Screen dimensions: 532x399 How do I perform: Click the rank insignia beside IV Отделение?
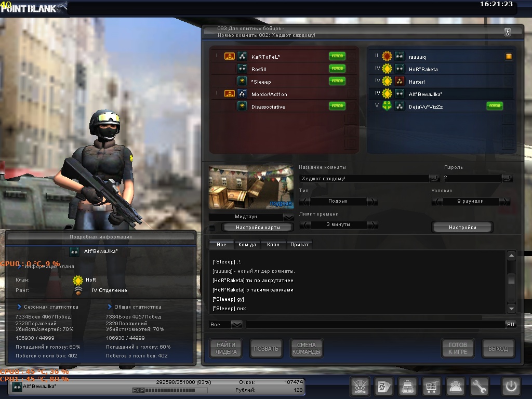coord(78,291)
